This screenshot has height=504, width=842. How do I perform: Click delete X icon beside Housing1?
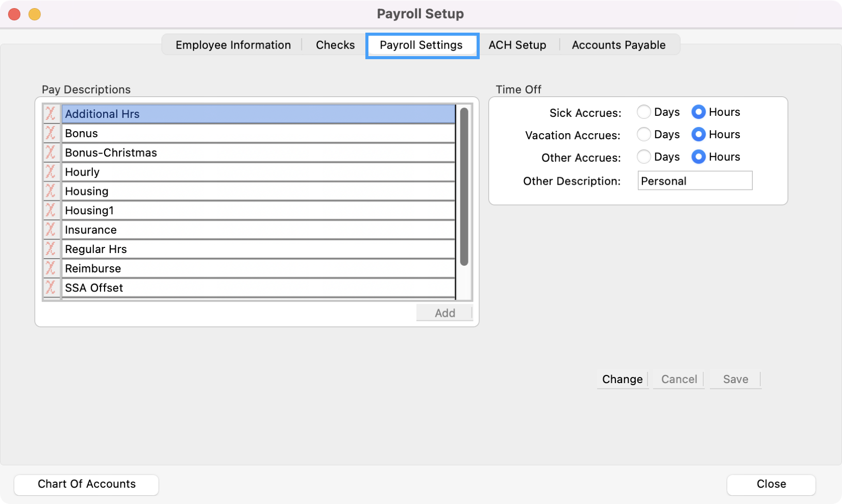click(51, 210)
